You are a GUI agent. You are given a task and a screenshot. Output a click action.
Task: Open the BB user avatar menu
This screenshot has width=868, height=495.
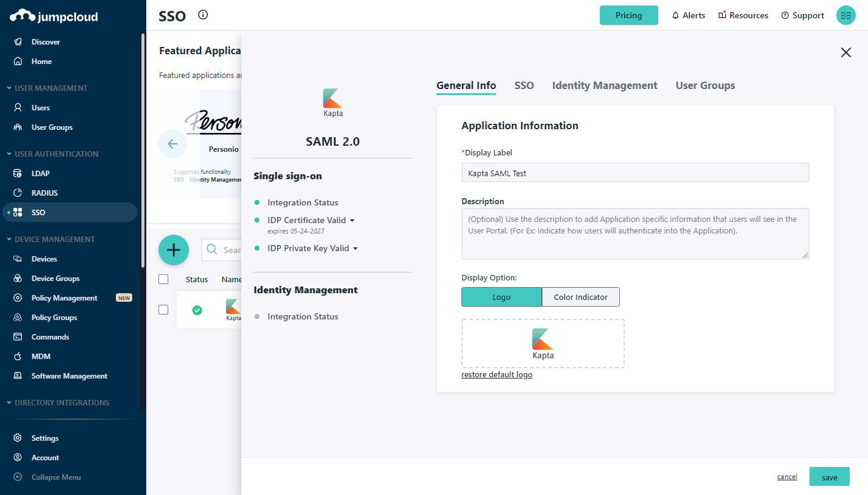[x=845, y=16]
